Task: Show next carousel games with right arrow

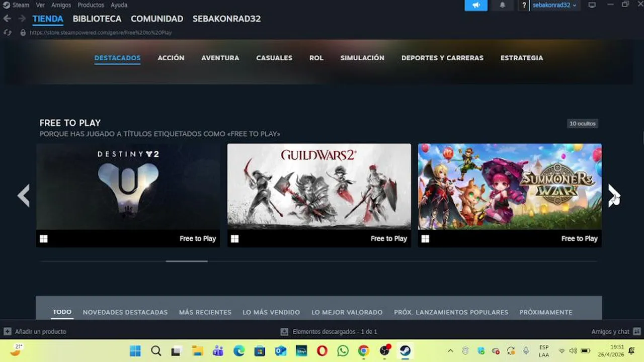Action: 614,196
